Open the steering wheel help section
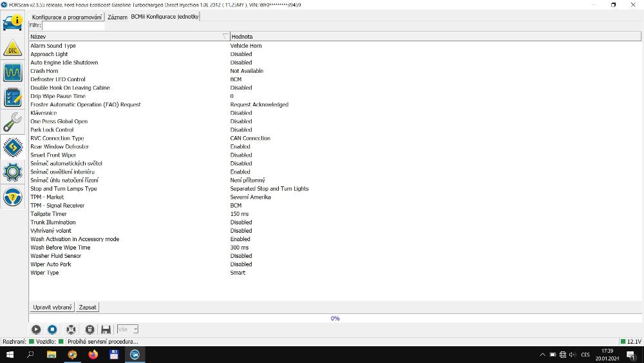The width and height of the screenshot is (644, 363). (13, 196)
